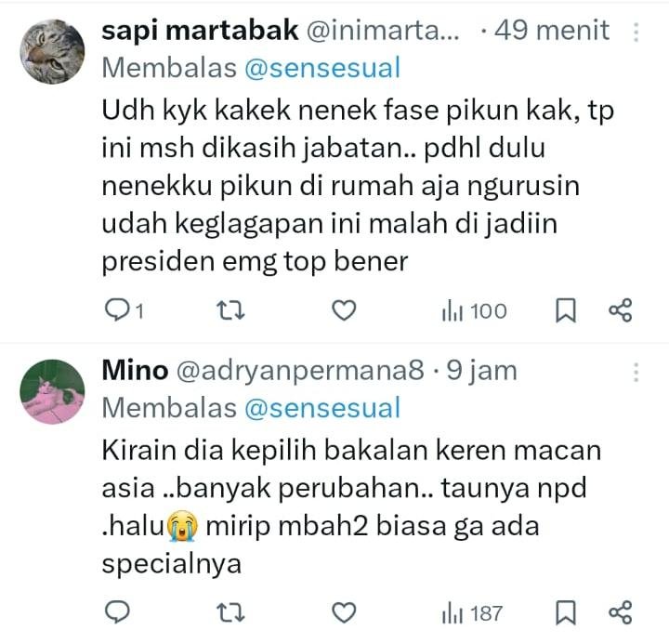Open @sensesual link in Mino's reply

coord(322,407)
